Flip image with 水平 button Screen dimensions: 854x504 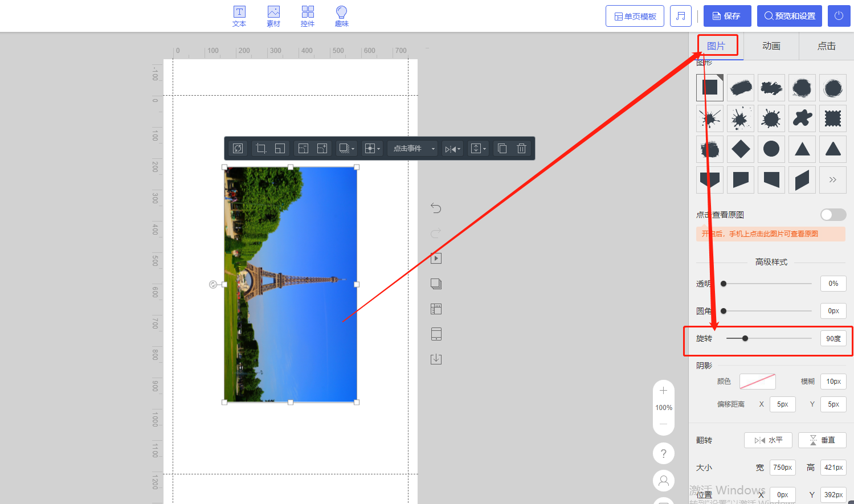coord(768,440)
